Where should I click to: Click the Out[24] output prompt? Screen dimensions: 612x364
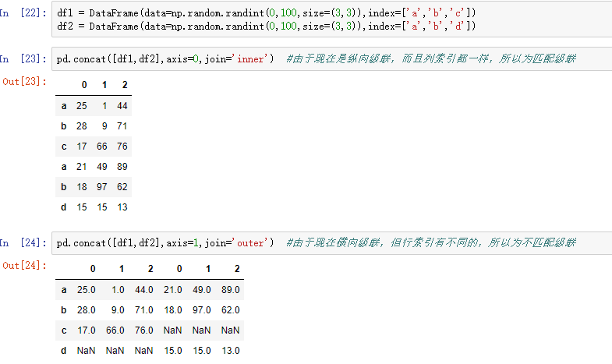point(25,266)
